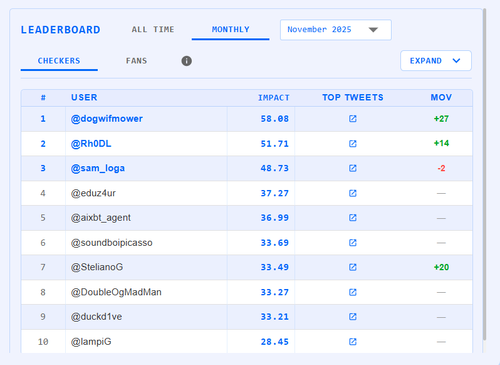Open top tweets for @eduz4ur

click(353, 193)
